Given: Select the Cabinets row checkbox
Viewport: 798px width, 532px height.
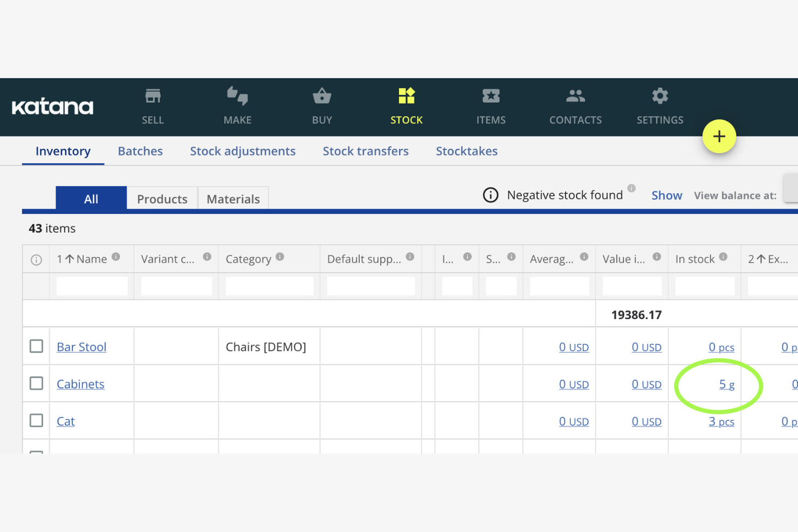Looking at the screenshot, I should click(x=36, y=383).
